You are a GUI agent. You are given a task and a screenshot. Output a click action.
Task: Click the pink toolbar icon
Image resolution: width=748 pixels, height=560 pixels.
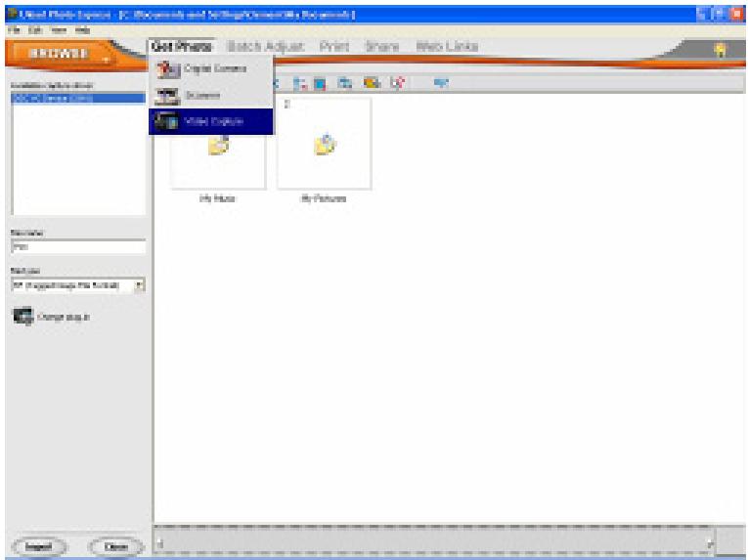point(397,83)
